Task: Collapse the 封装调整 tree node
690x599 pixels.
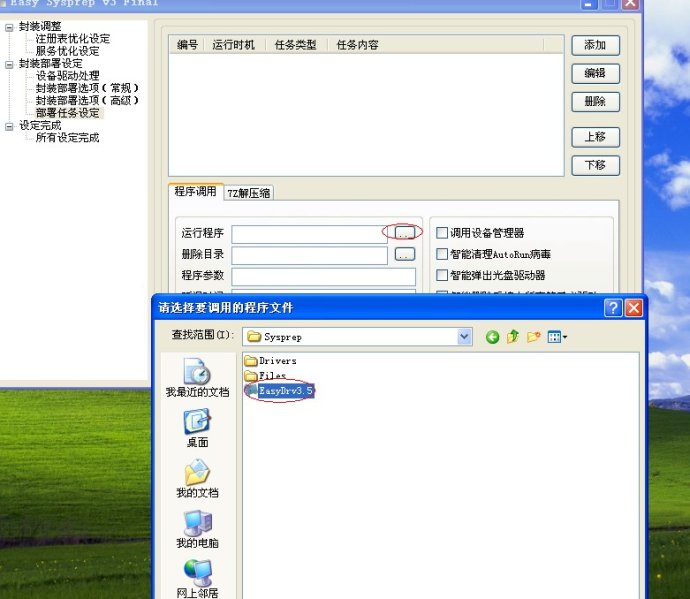Action: 9,28
